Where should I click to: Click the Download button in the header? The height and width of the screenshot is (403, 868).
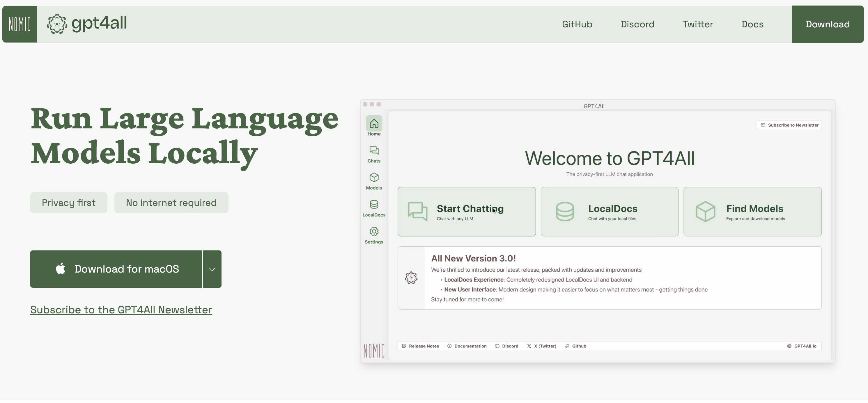click(827, 24)
